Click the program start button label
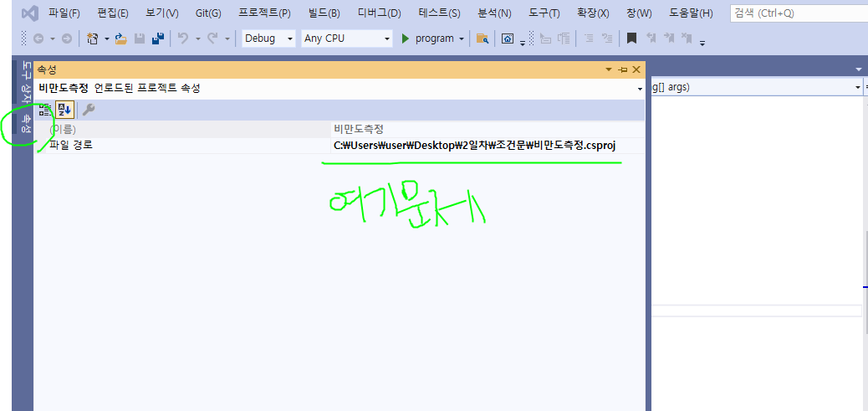 point(435,39)
